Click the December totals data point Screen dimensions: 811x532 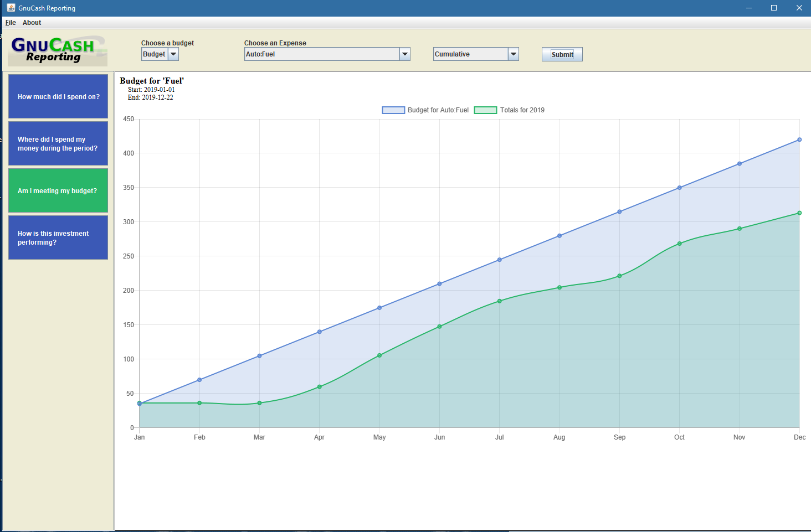tap(799, 213)
